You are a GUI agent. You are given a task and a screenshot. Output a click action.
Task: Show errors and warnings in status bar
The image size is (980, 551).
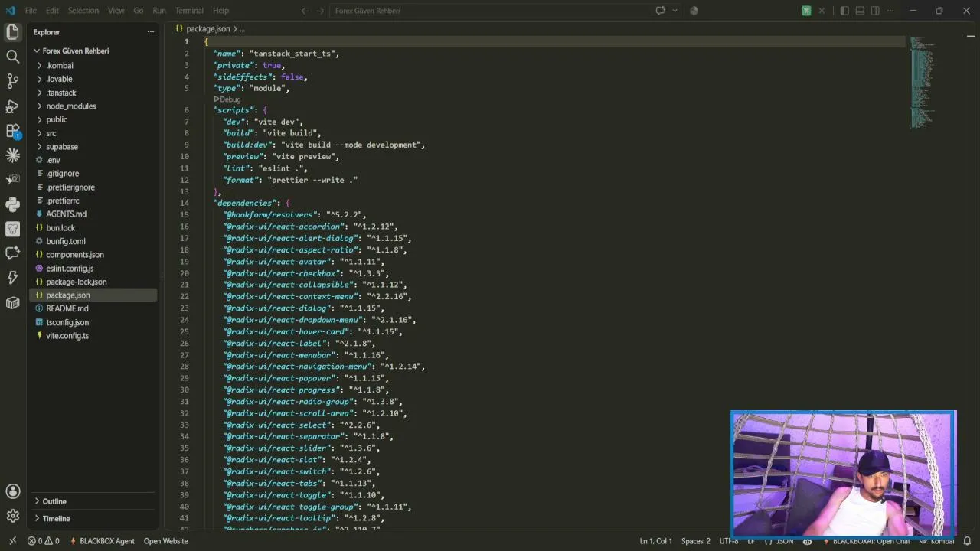44,541
